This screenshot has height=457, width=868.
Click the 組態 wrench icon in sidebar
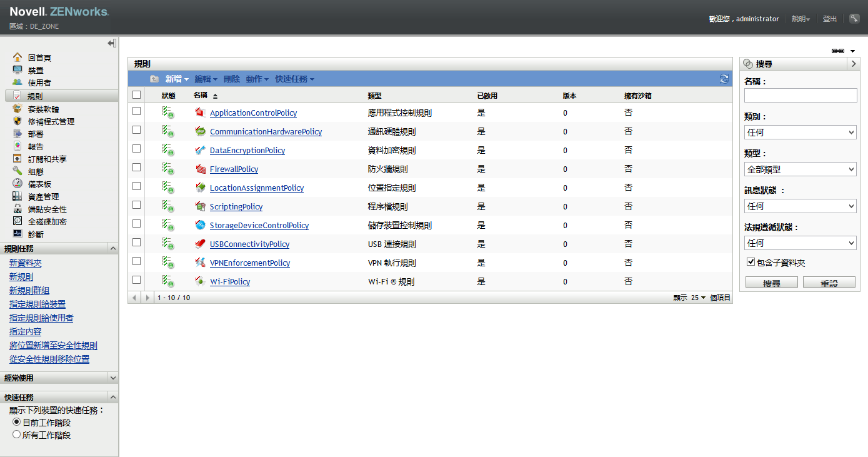click(17, 171)
